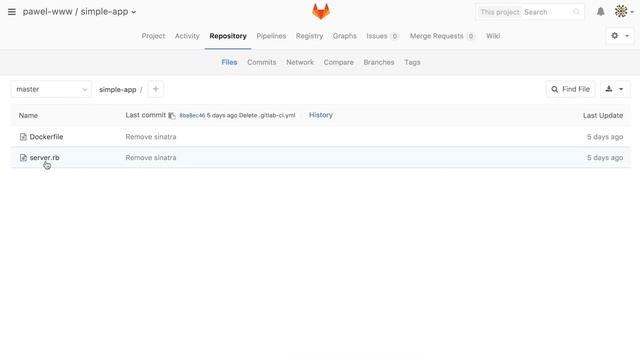Click Dockerfile's '5 days ago' timestamp
The width and height of the screenshot is (640, 360).
tap(605, 137)
